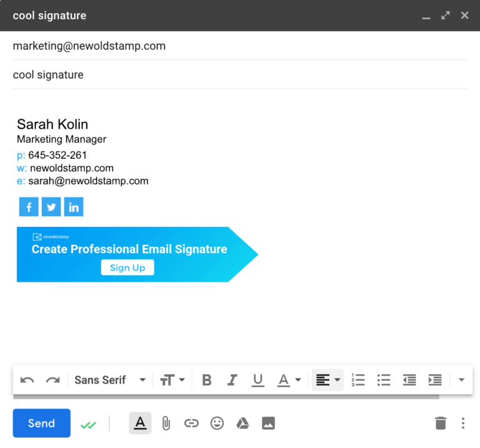Click the redo arrow in formatting toolbar

tap(53, 380)
